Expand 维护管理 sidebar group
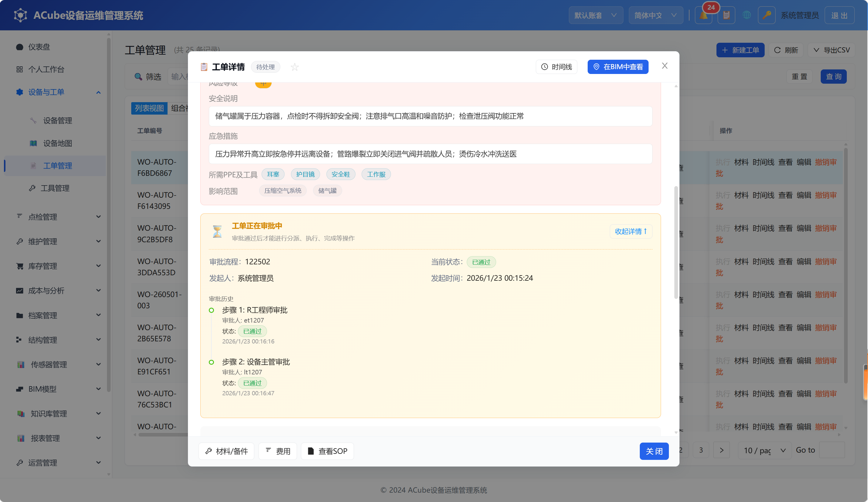This screenshot has height=502, width=868. [55, 242]
